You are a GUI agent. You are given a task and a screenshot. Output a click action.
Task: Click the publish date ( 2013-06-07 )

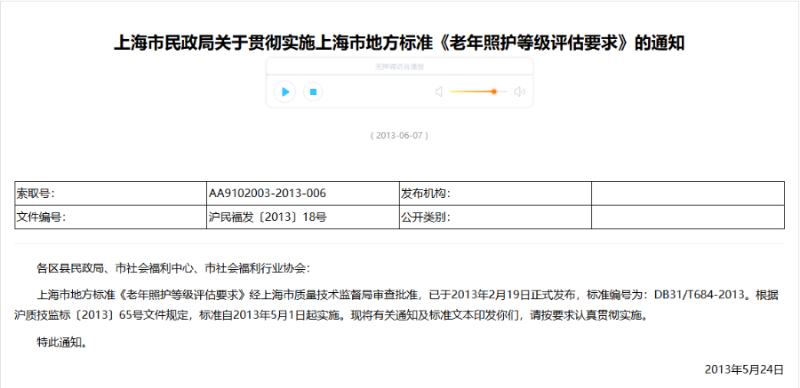coord(399,136)
